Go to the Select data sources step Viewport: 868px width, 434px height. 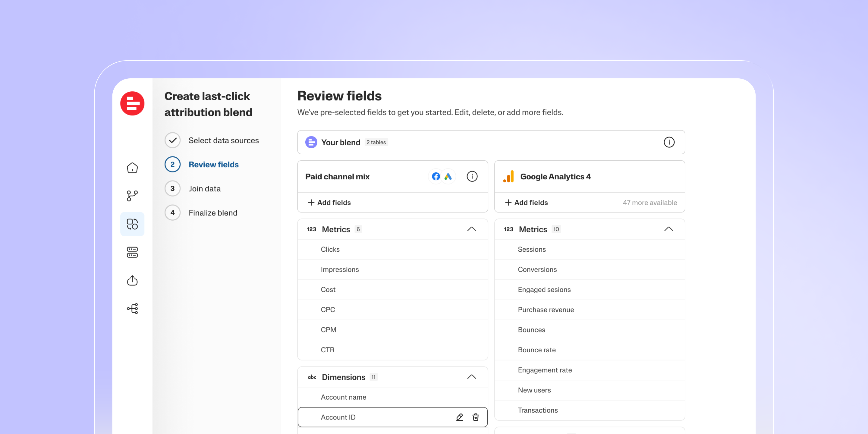tap(223, 140)
